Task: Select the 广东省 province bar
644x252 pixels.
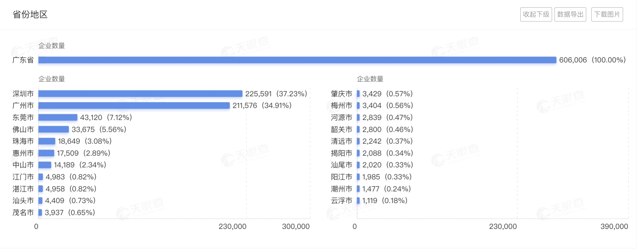Action: click(297, 60)
